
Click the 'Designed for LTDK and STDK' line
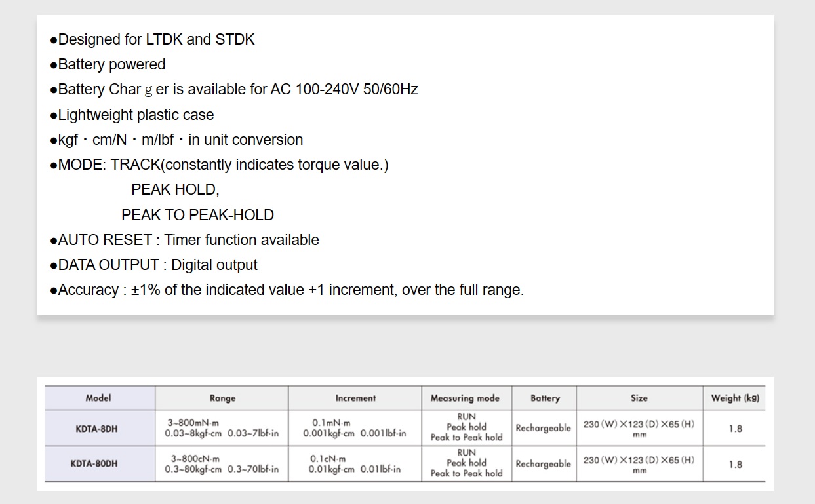click(152, 39)
